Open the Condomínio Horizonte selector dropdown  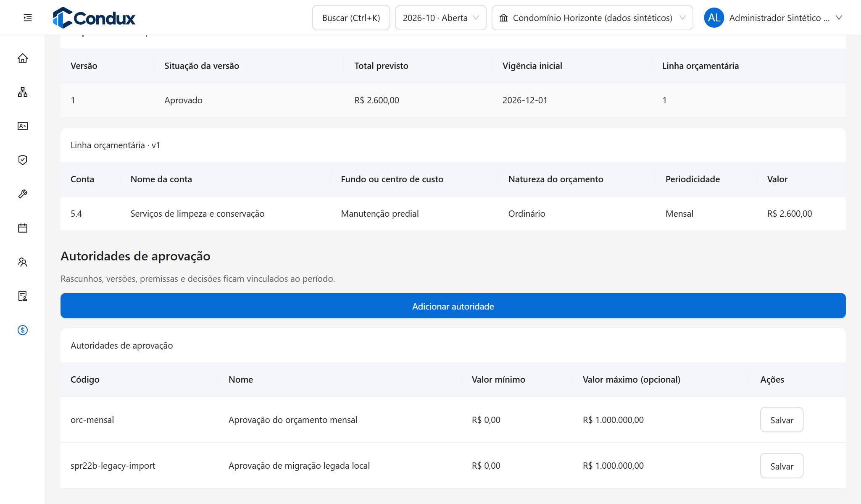click(592, 18)
